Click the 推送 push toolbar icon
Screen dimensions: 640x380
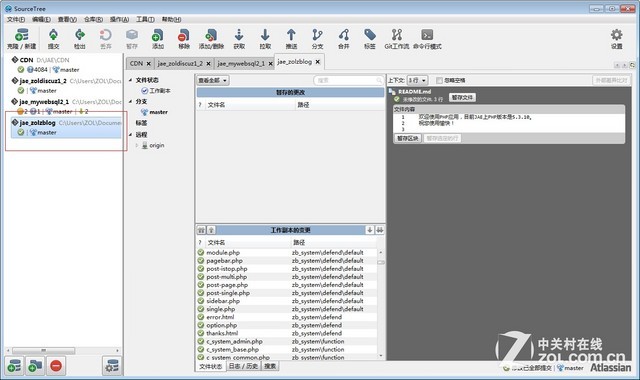pyautogui.click(x=291, y=35)
